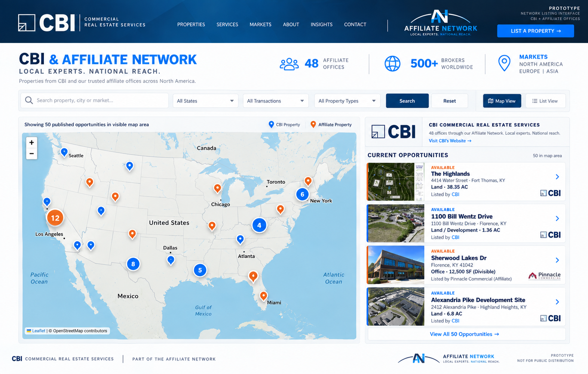Click the orange pin near Miami
Image resolution: width=588 pixels, height=374 pixels.
[263, 296]
